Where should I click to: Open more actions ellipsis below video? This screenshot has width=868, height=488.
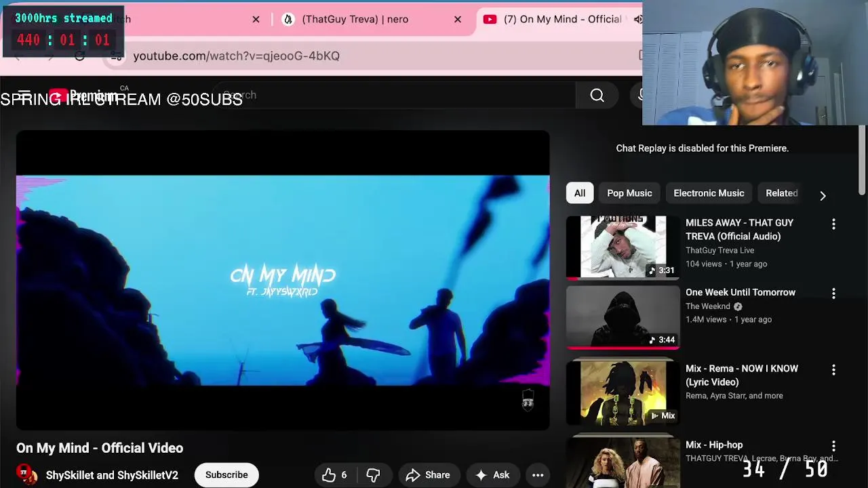538,475
